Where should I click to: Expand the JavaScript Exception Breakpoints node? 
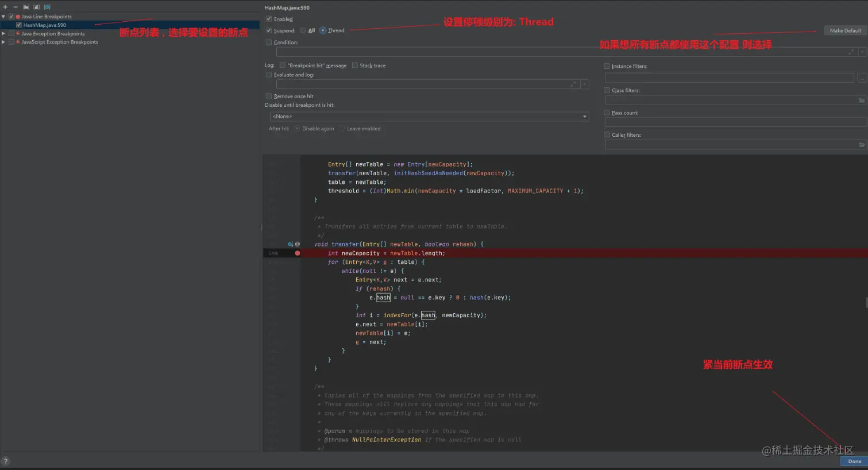(x=3, y=42)
